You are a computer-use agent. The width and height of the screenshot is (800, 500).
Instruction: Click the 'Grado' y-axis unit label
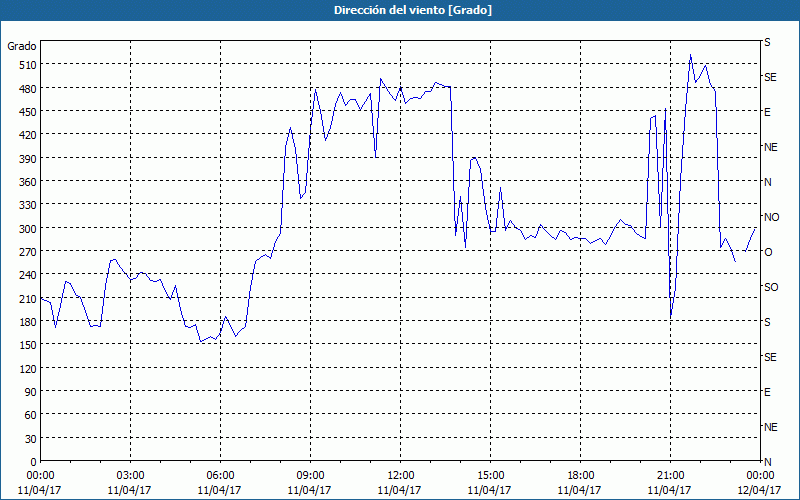pyautogui.click(x=22, y=46)
